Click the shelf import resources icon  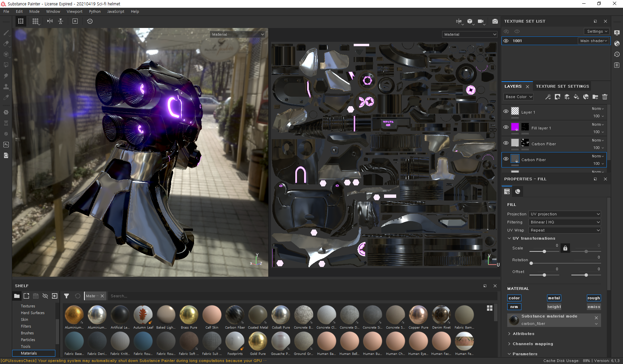click(x=55, y=296)
